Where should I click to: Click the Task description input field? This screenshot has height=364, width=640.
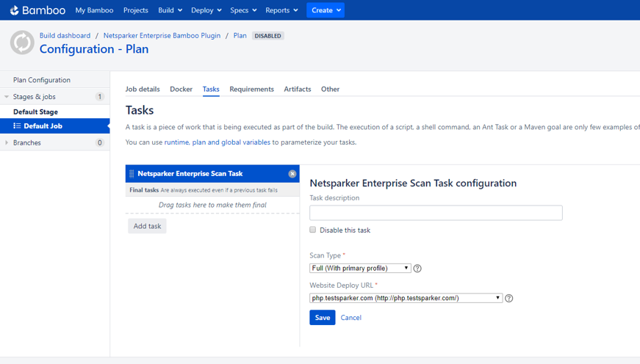[x=436, y=213]
